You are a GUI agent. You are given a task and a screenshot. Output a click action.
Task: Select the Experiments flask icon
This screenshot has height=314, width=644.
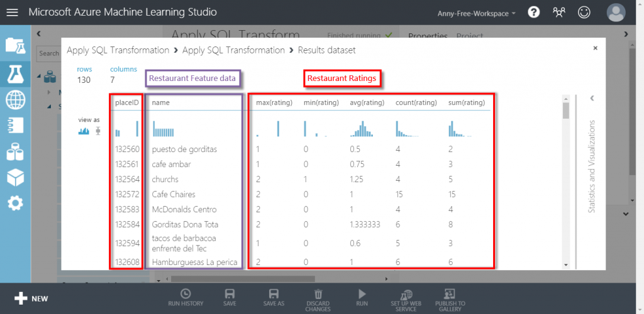16,74
